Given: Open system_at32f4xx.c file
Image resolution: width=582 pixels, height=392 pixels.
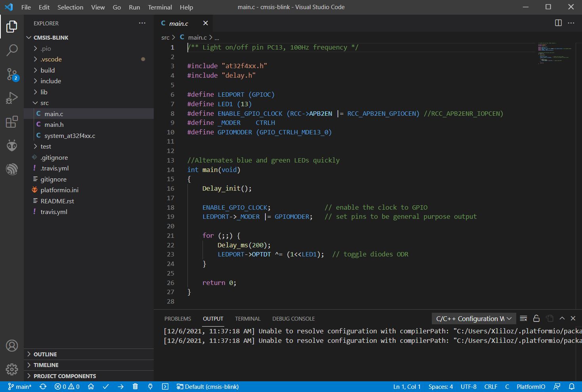Looking at the screenshot, I should click(x=89, y=136).
